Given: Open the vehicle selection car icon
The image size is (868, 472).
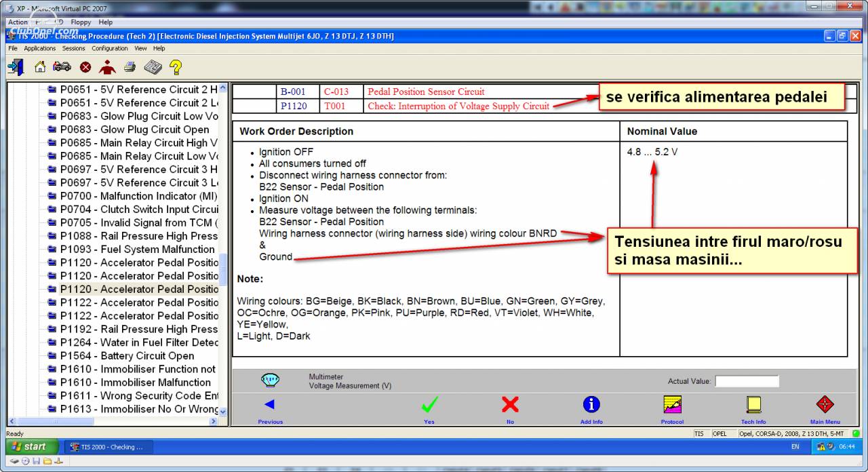Looking at the screenshot, I should click(x=62, y=67).
